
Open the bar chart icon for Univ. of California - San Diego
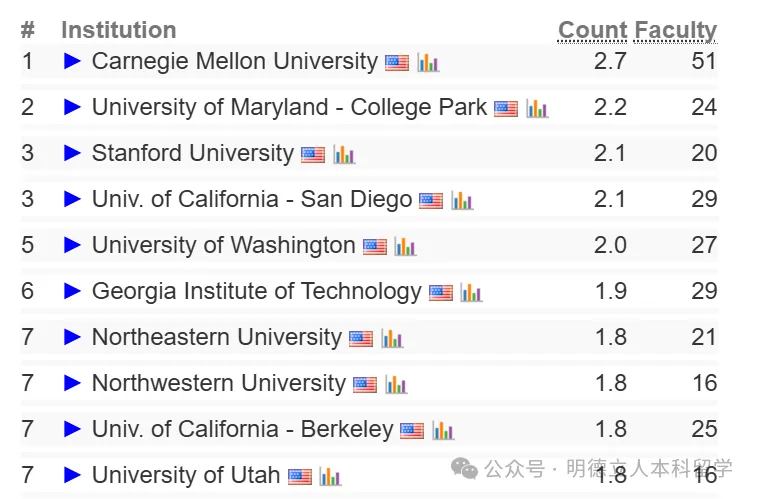coord(462,201)
